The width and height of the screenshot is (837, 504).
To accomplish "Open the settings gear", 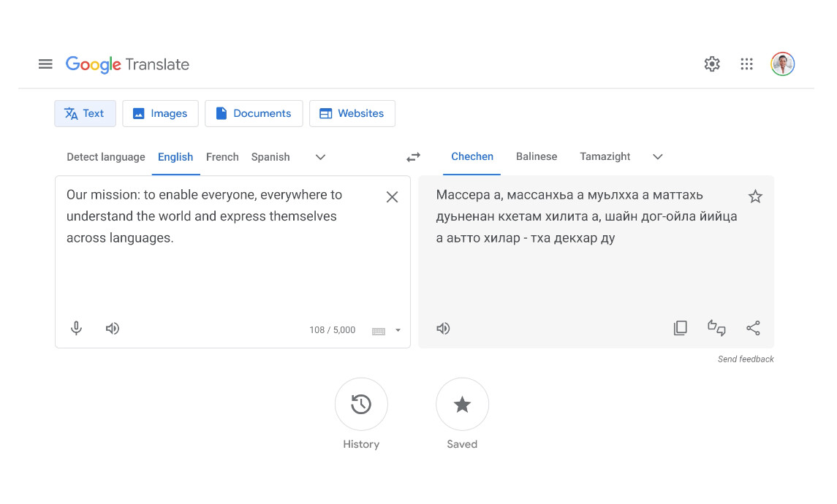I will (x=711, y=64).
